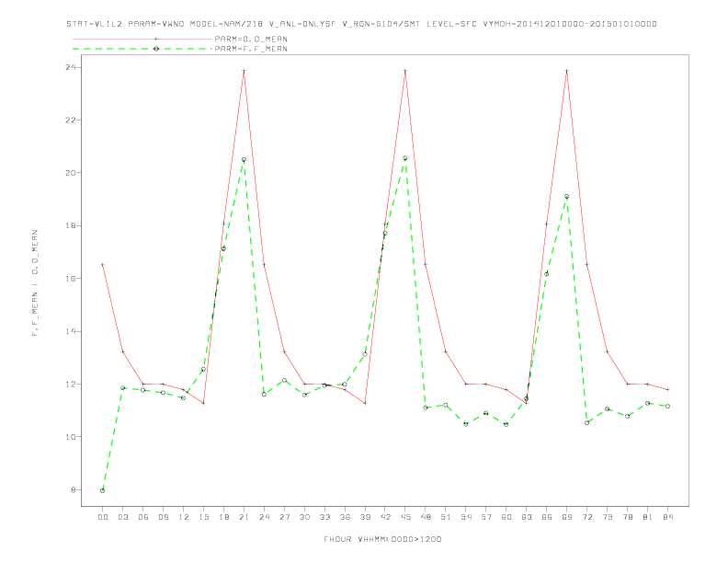Image resolution: width=728 pixels, height=563 pixels.
Task: Click x-axis tick label 42
Action: [x=385, y=517]
